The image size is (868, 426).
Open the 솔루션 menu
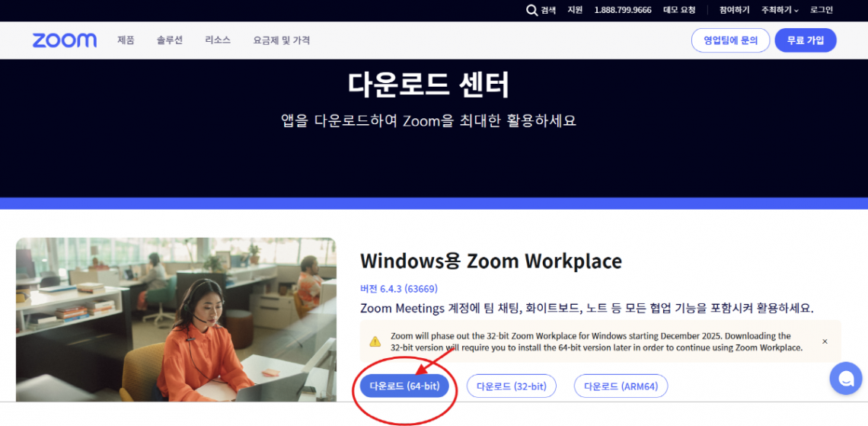(169, 40)
